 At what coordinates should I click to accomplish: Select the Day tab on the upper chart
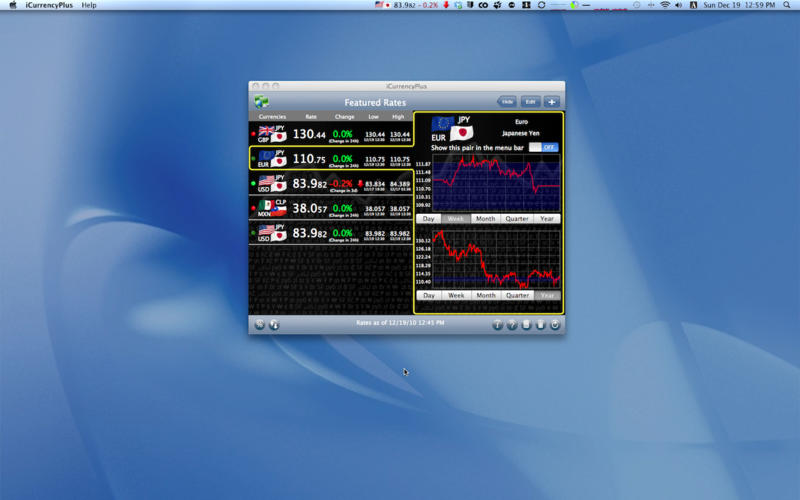[429, 218]
